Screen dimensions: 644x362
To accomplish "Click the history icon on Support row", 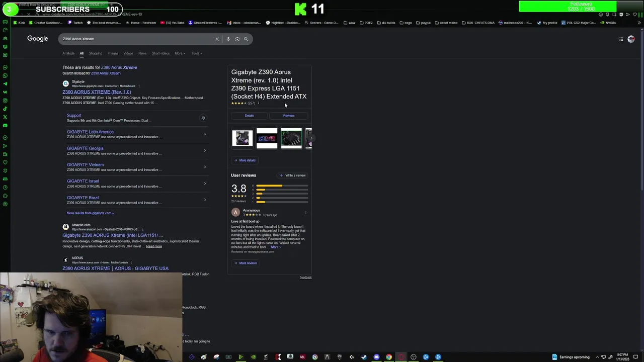I will [203, 118].
